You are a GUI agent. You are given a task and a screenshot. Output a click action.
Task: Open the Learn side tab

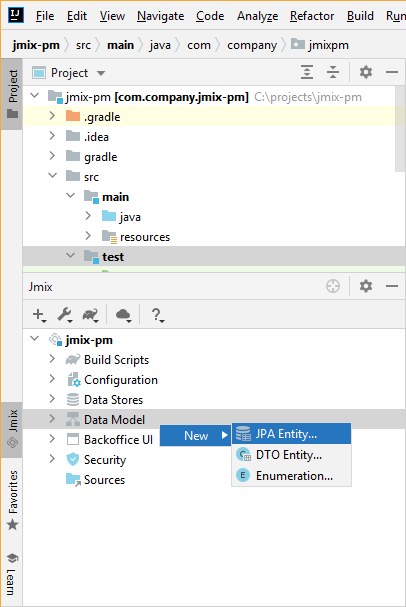pos(12,575)
